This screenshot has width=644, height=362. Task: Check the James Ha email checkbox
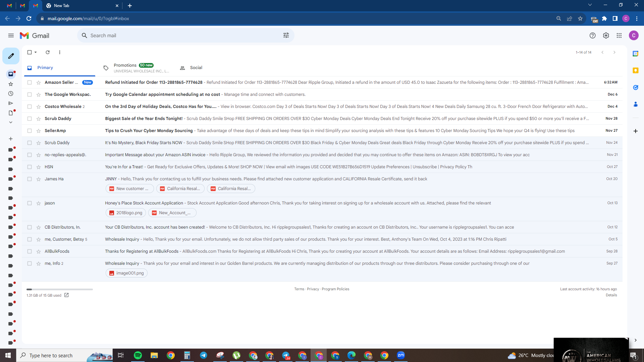[x=30, y=179]
